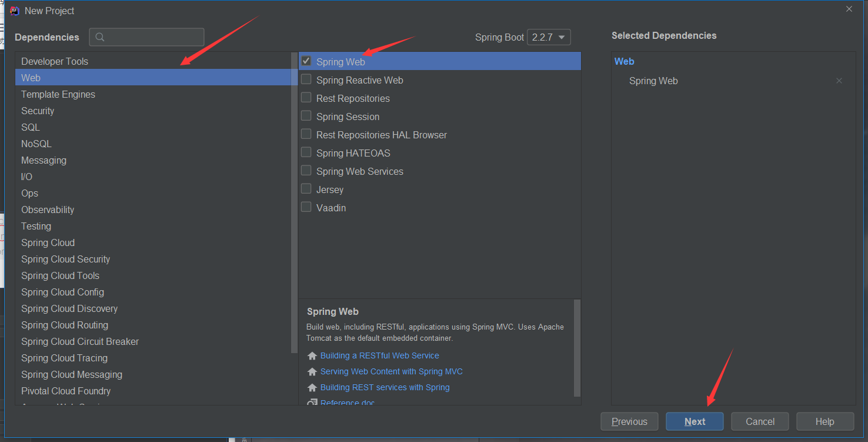Select the SQL category

(153, 127)
